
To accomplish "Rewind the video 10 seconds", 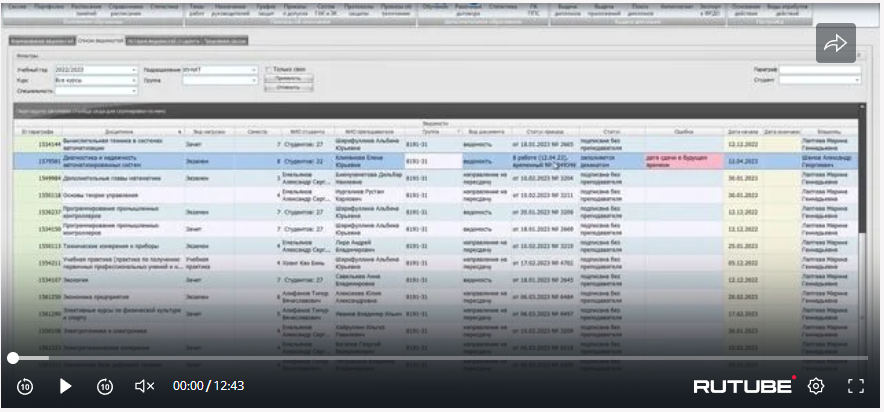I will 26,386.
